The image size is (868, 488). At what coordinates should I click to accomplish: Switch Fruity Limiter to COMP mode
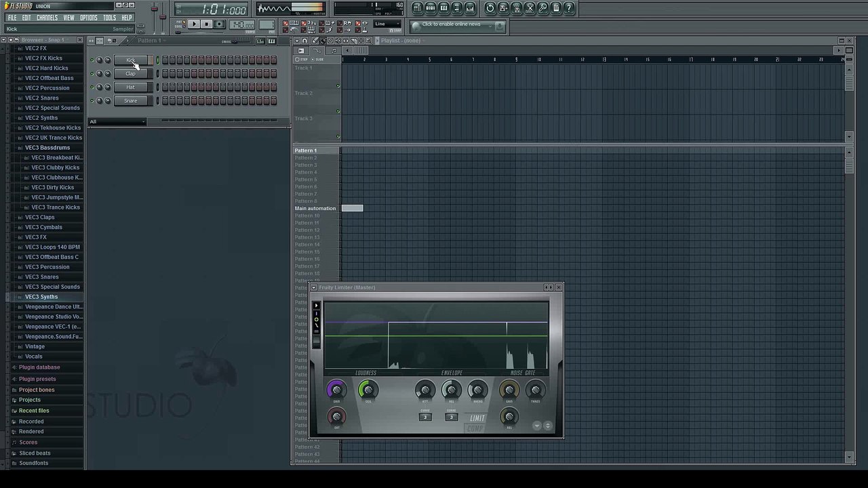click(x=475, y=428)
